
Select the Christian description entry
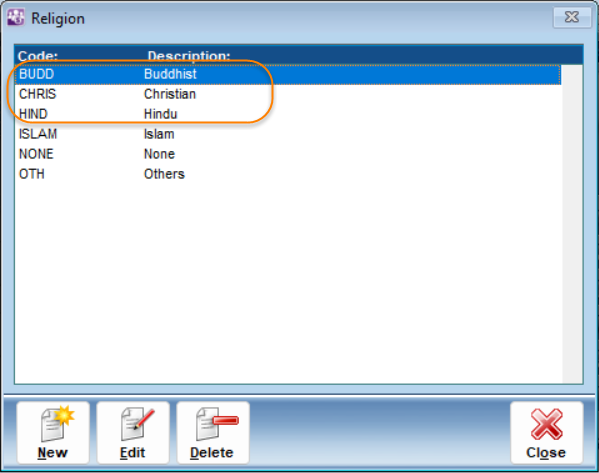(x=170, y=94)
